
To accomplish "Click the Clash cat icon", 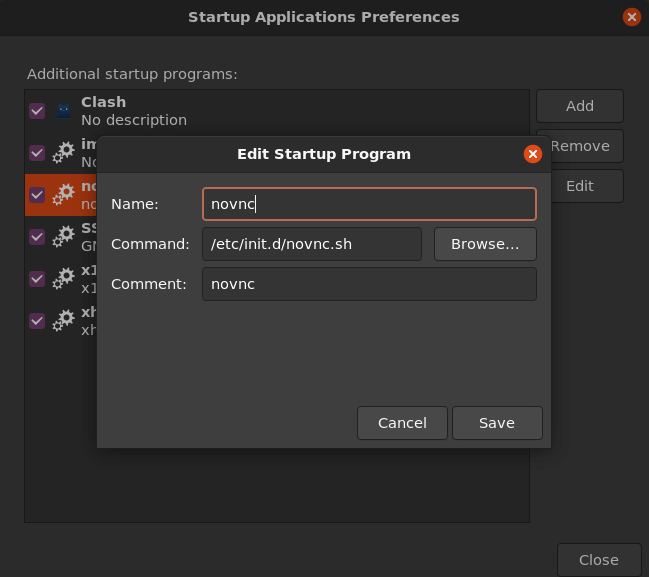I will pos(63,111).
